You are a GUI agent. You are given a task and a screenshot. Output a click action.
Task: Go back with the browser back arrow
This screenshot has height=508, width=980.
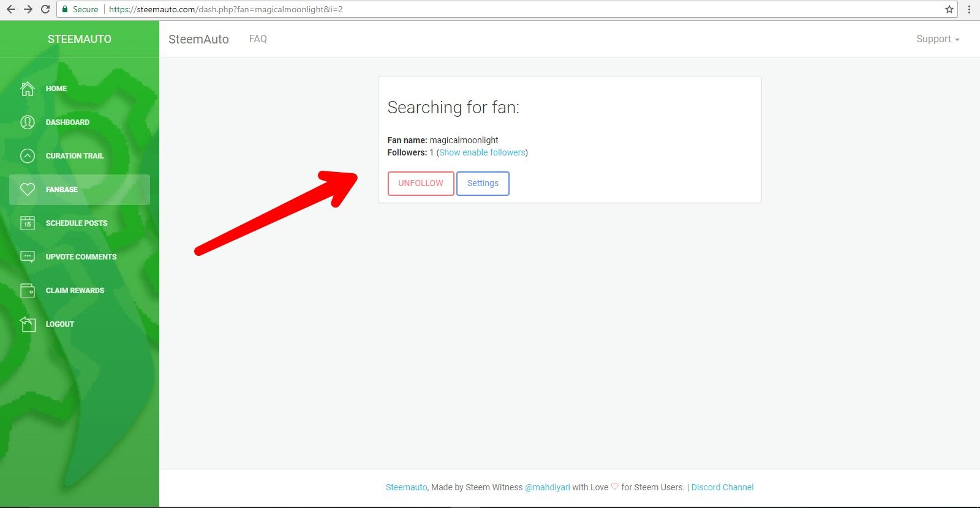click(10, 9)
